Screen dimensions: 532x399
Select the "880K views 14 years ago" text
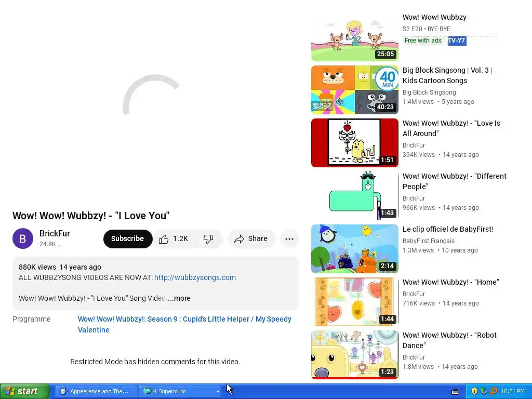coord(60,267)
